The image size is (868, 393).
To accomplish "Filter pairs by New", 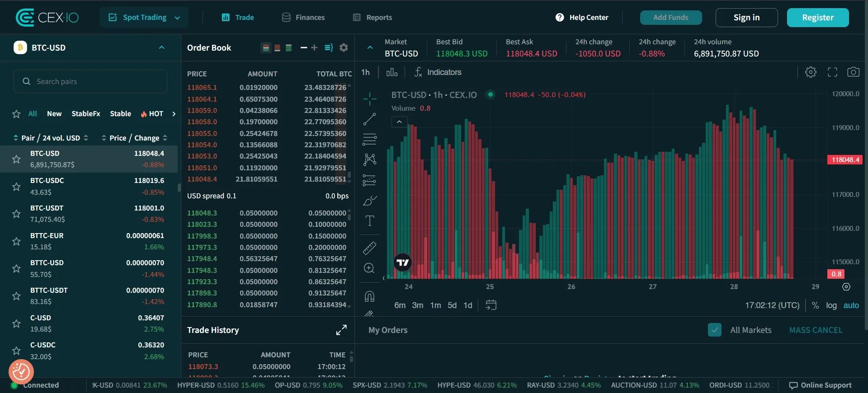I will [x=54, y=114].
